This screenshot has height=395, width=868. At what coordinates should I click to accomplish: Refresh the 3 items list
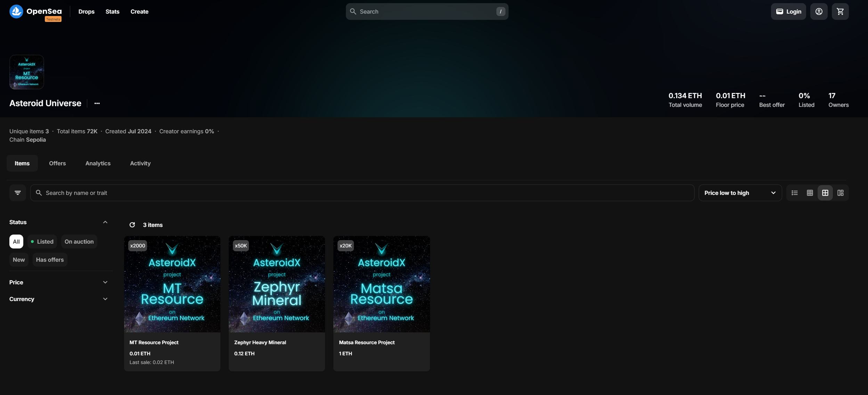(x=132, y=225)
